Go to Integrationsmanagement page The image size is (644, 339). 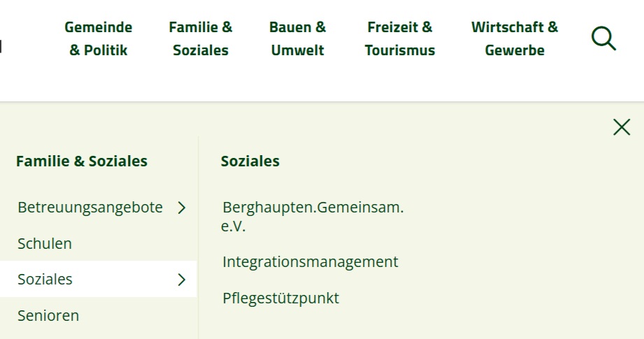click(x=310, y=262)
